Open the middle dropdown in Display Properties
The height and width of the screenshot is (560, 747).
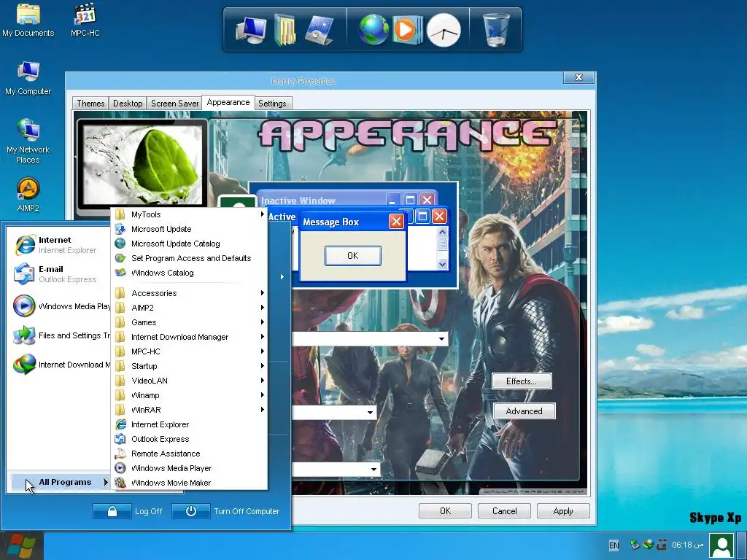pos(370,413)
